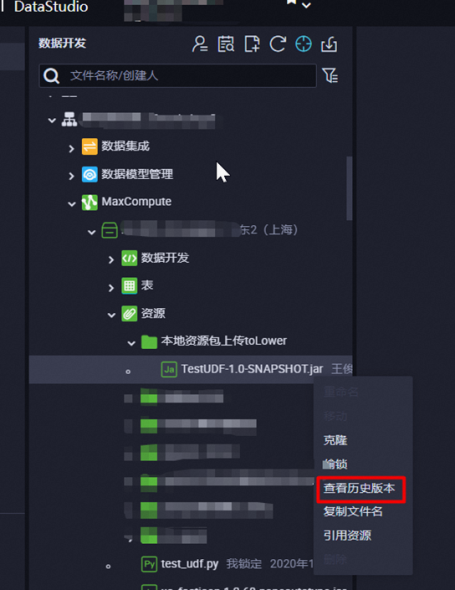Refresh the data development tree
Viewport: 455px width, 590px height.
278,44
